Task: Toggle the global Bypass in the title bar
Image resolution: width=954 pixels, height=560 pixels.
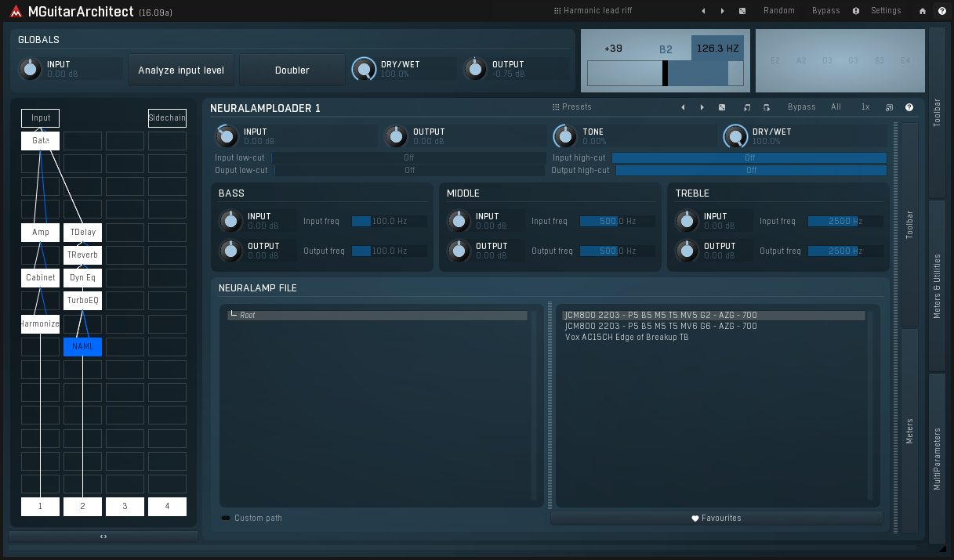Action: (825, 11)
